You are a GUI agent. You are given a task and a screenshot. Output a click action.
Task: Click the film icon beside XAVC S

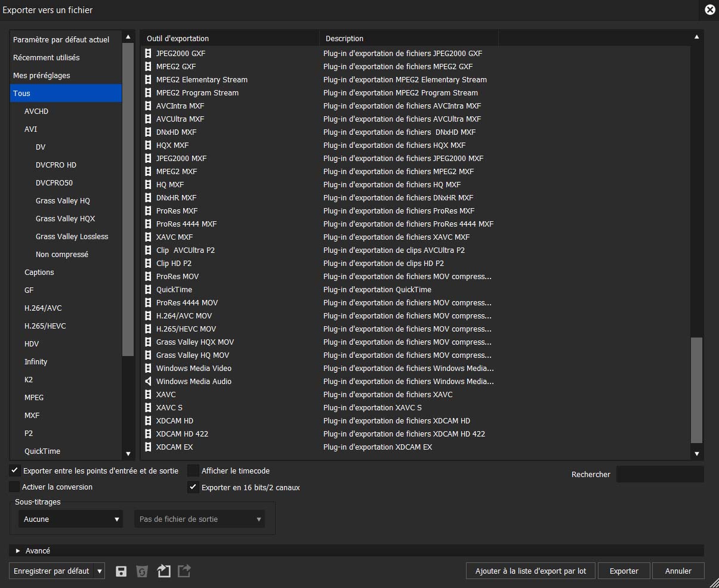(x=148, y=407)
